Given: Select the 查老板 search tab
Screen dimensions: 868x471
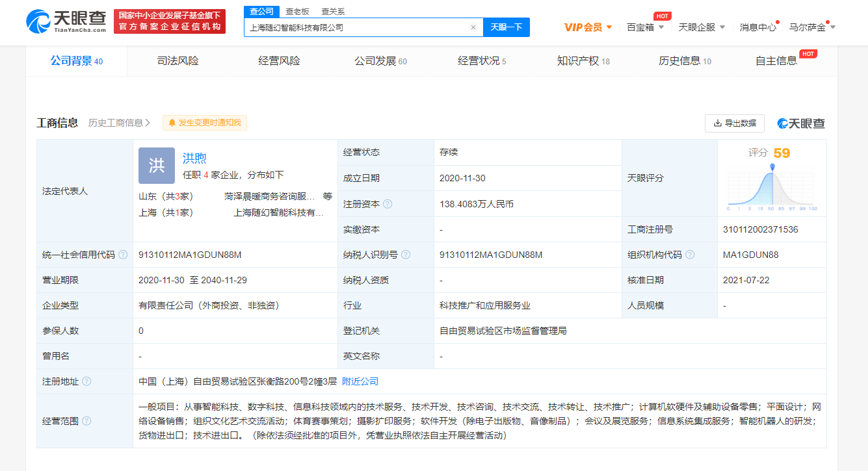Looking at the screenshot, I should tap(297, 12).
